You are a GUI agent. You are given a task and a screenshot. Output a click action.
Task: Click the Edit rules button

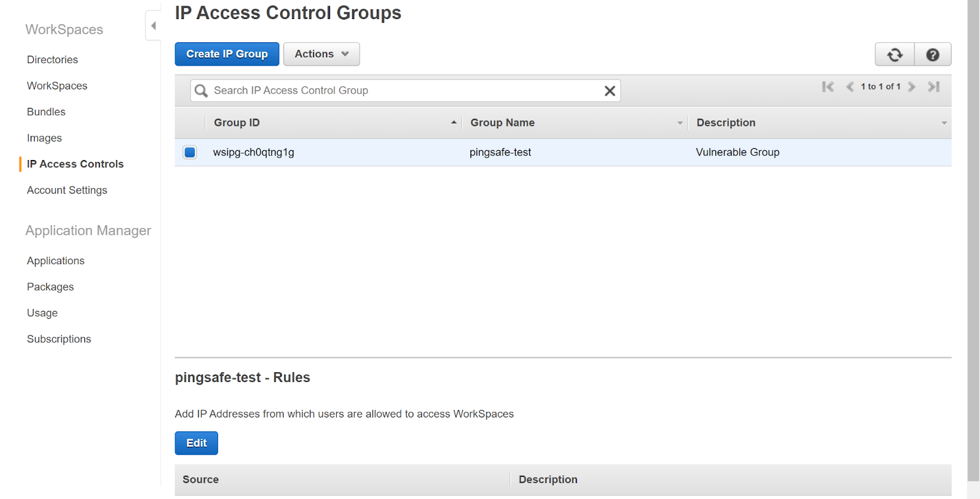[196, 443]
